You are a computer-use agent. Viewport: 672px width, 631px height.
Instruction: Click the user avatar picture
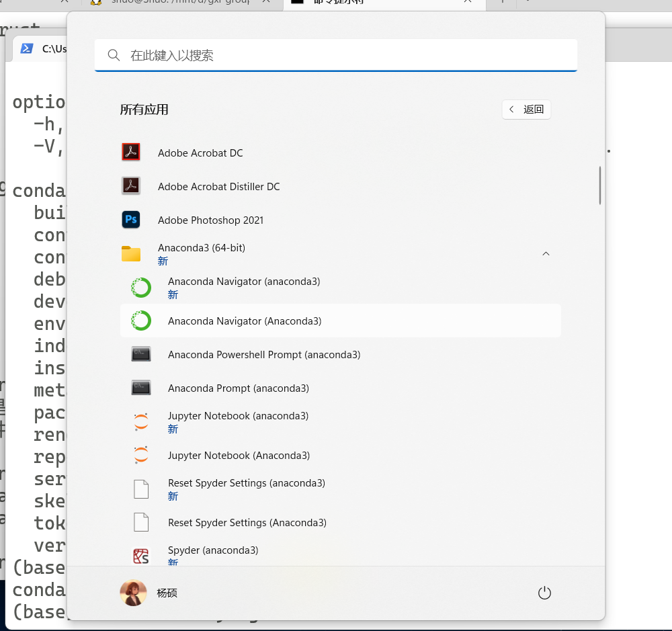[x=133, y=593]
